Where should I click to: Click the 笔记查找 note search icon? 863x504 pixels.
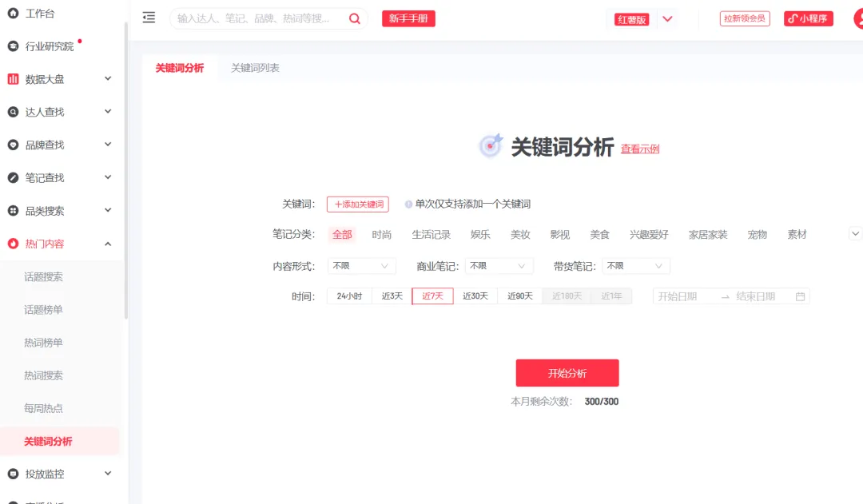[13, 177]
